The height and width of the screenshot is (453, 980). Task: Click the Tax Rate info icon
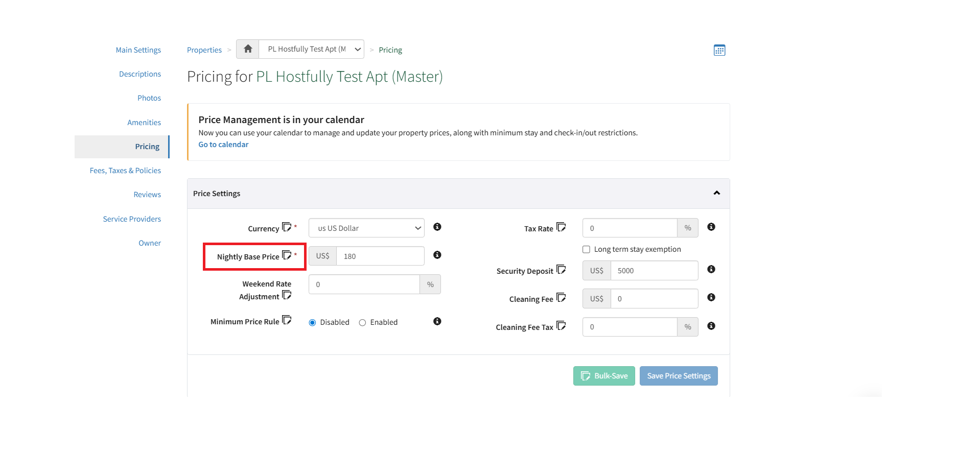[711, 227]
